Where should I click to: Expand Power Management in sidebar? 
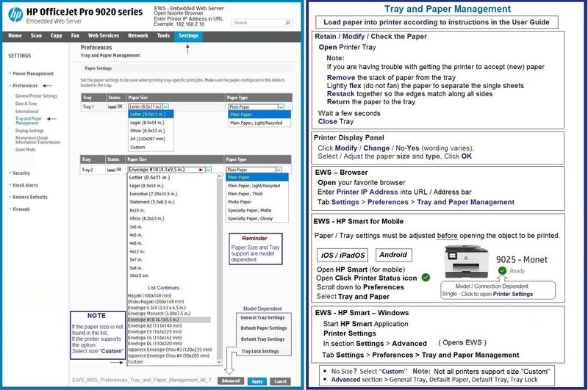33,73
